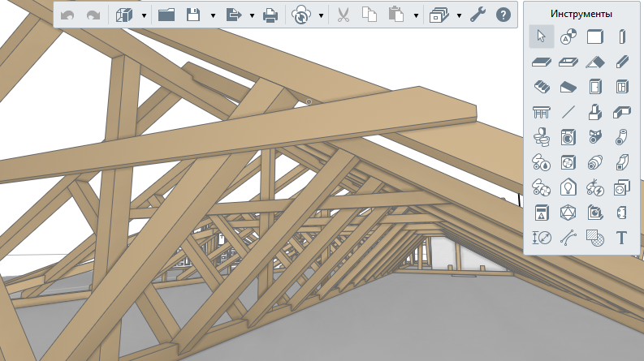Expand the Paste dropdown arrow

[x=416, y=15]
